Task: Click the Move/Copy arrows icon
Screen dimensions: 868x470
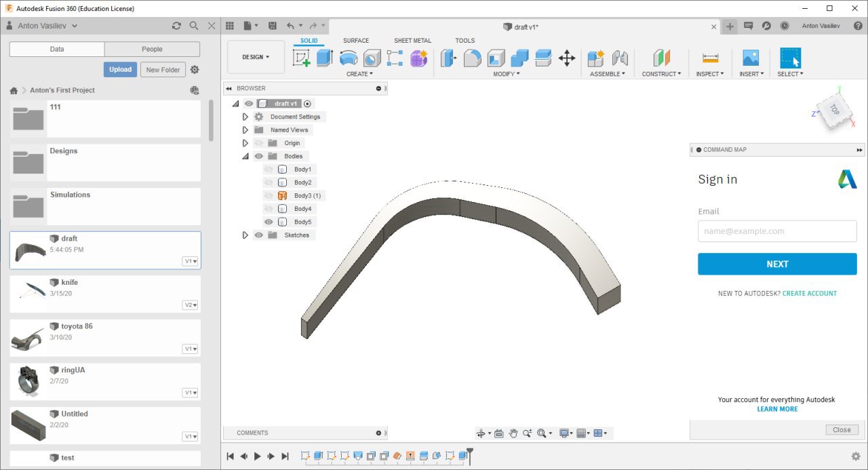Action: click(x=567, y=58)
